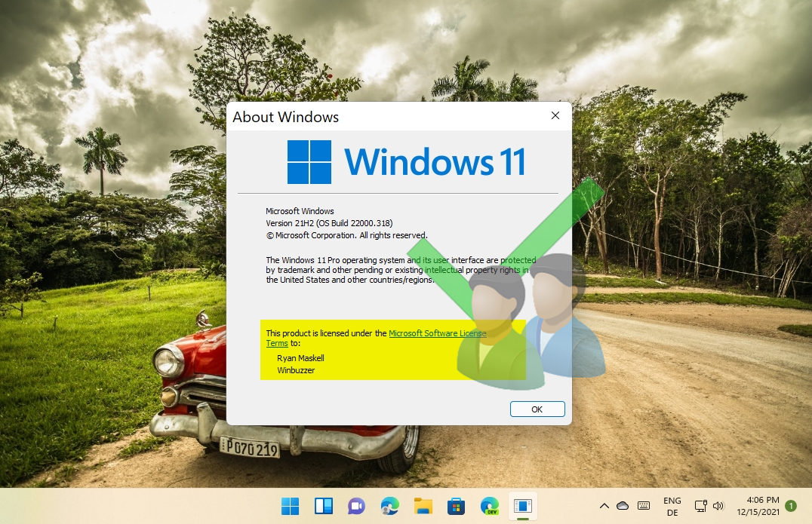Image resolution: width=812 pixels, height=524 pixels.
Task: Click the About Windows title bar text
Action: tap(286, 117)
